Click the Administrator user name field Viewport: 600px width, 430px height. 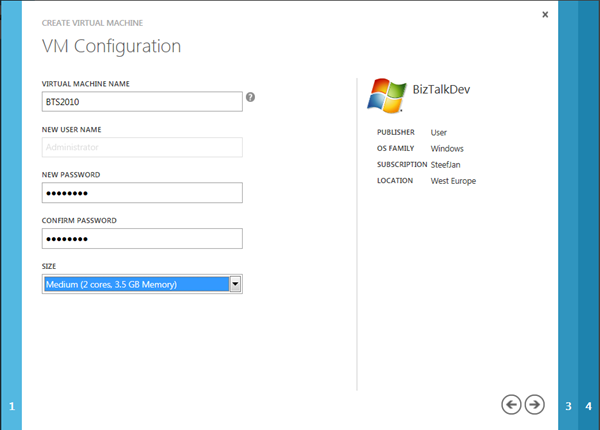click(x=143, y=147)
